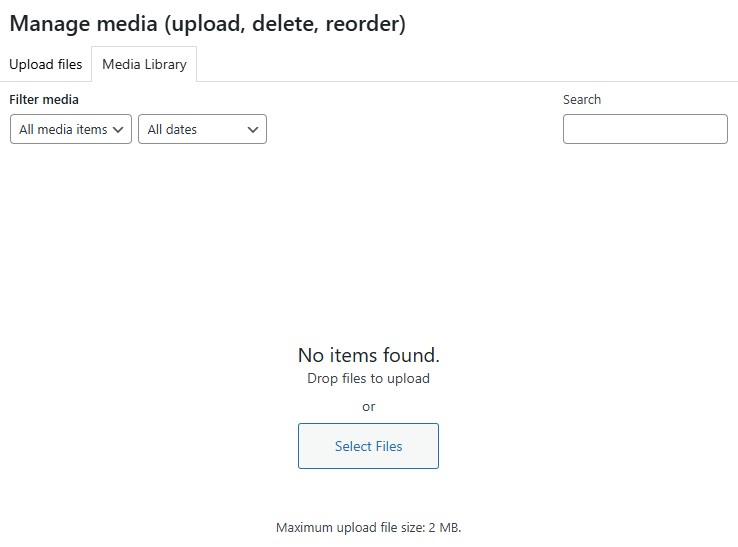
Task: Click the Maximum upload file size text
Action: (x=368, y=527)
